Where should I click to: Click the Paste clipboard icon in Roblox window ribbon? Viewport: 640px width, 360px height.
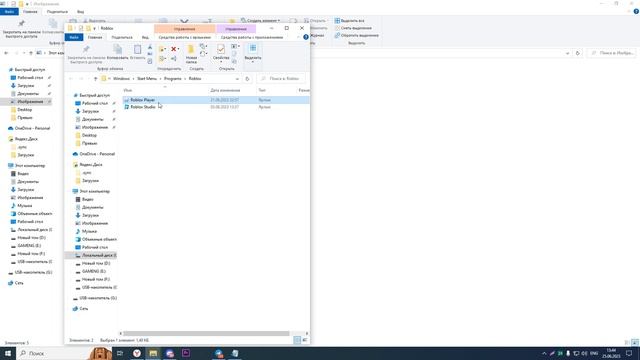[x=138, y=50]
